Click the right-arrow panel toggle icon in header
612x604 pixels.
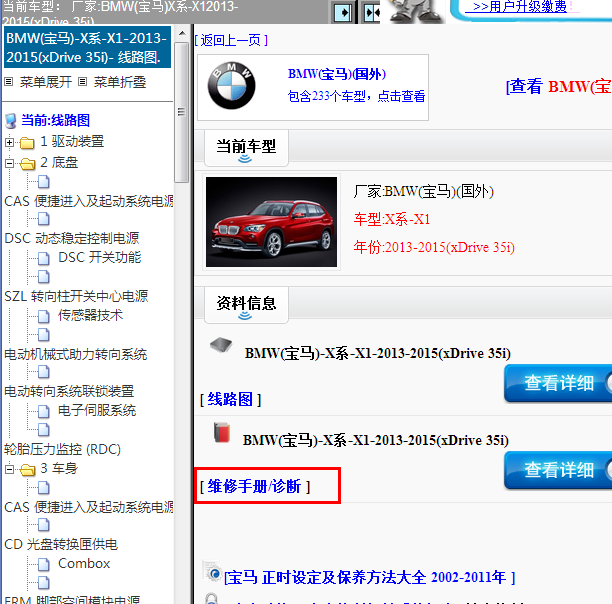(x=343, y=13)
